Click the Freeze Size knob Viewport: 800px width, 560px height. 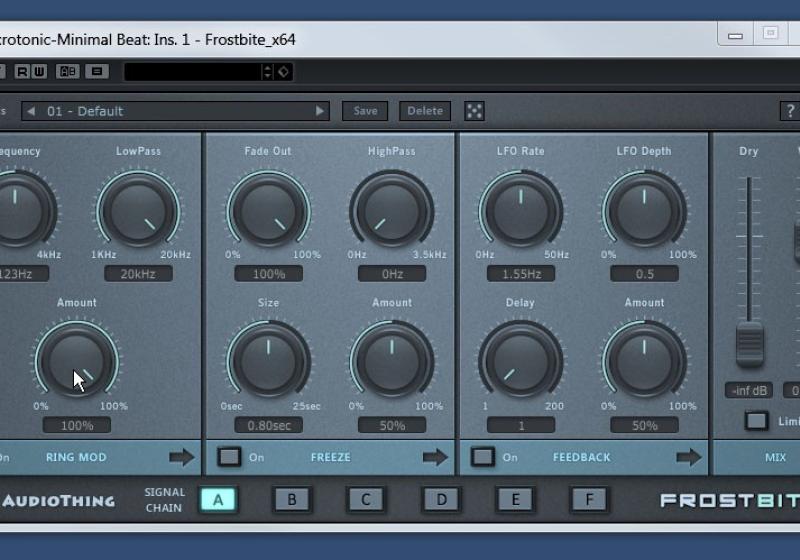point(268,358)
